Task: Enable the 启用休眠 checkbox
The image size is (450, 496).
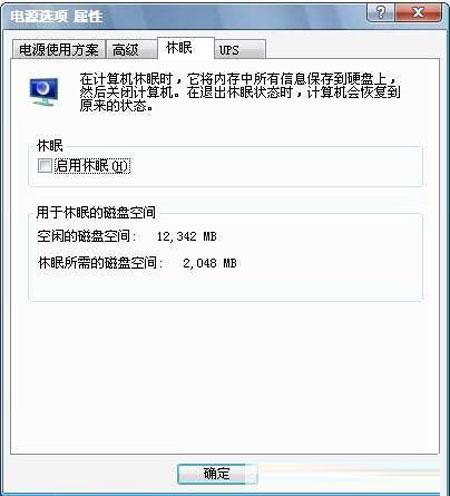Action: tap(45, 166)
